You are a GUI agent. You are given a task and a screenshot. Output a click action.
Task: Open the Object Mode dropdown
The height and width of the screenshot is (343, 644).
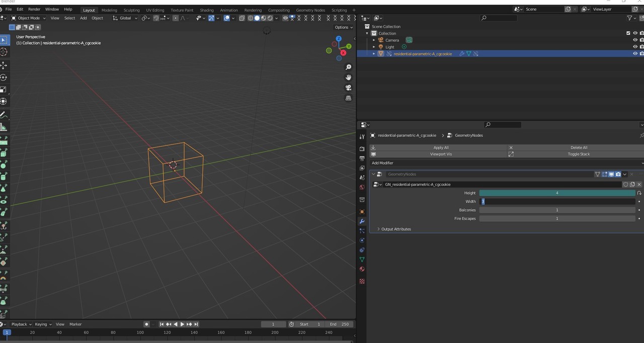28,18
